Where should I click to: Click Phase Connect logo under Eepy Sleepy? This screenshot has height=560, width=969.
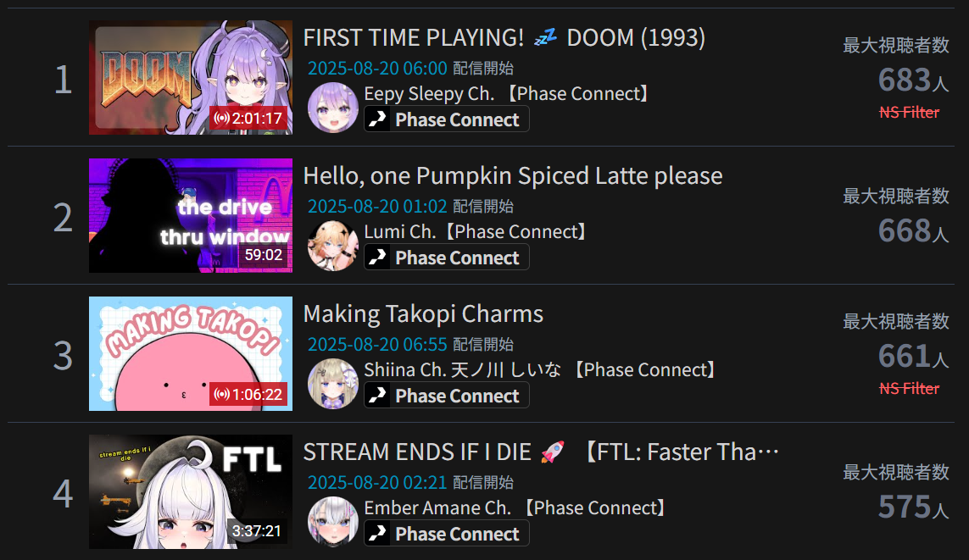coord(446,119)
